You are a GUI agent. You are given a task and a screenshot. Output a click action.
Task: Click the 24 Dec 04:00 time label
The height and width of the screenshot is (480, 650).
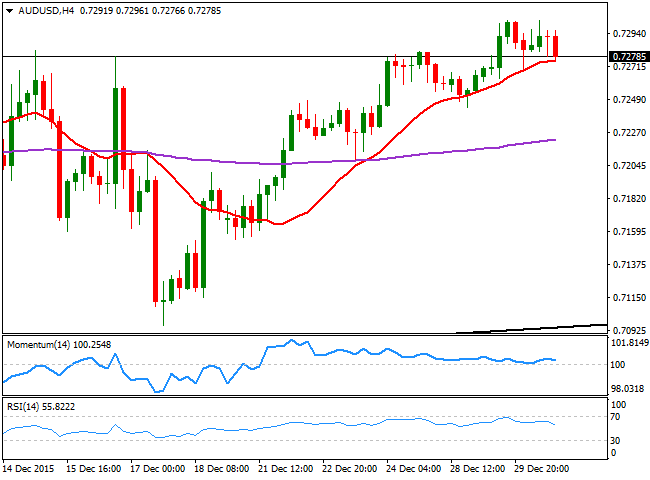coord(414,469)
